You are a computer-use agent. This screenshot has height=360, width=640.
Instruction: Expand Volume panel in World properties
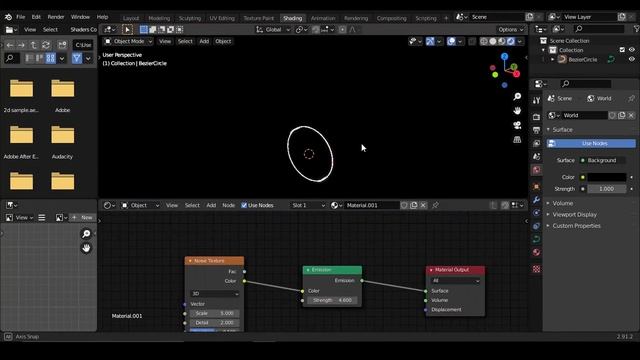(x=562, y=203)
